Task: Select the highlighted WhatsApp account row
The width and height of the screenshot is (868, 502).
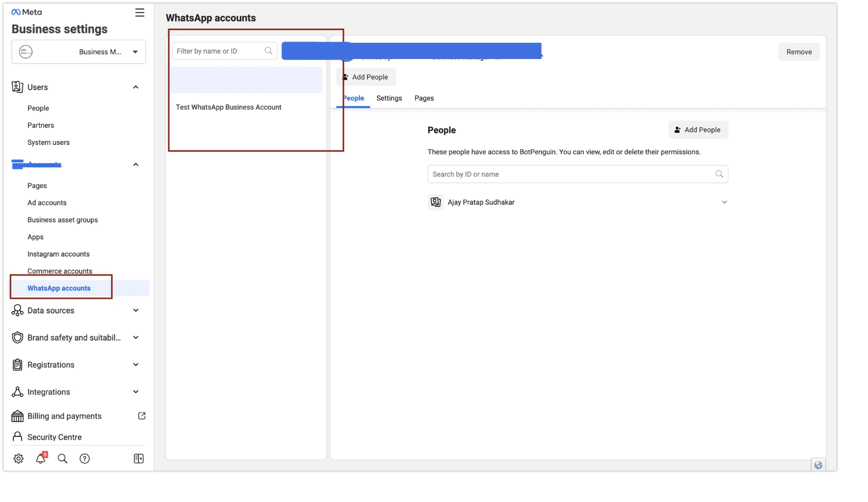Action: coord(246,80)
